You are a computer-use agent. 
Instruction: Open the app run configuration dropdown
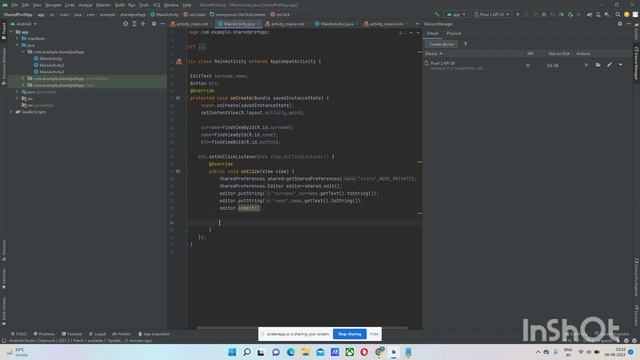coord(456,14)
